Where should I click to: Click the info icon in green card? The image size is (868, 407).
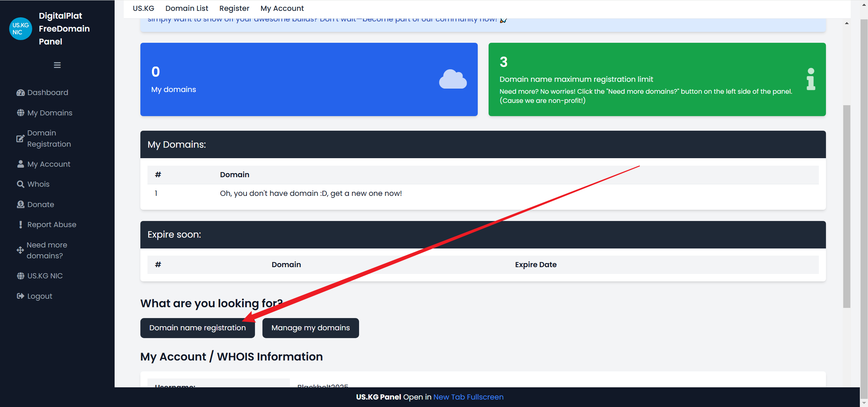click(x=811, y=79)
